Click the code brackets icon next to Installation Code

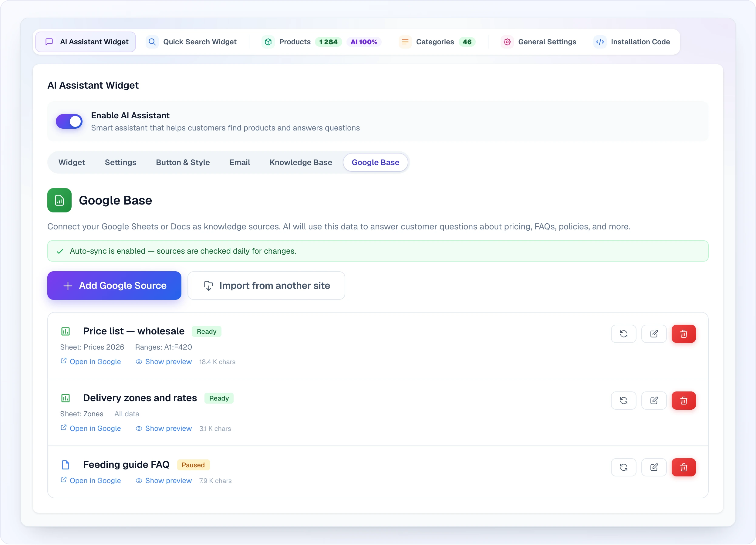coord(600,42)
